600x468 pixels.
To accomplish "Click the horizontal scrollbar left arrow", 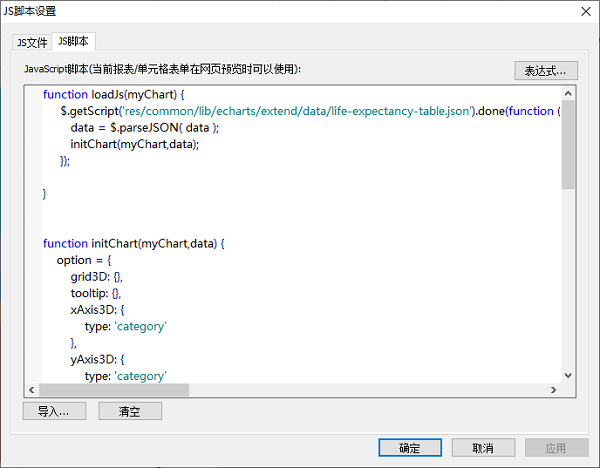I will [30, 390].
